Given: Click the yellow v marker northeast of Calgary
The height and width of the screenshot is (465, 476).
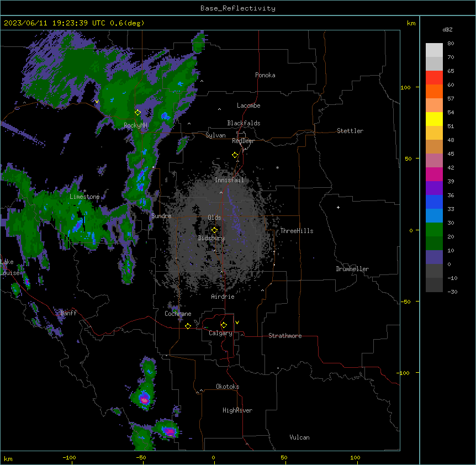Looking at the screenshot, I should pos(237,323).
